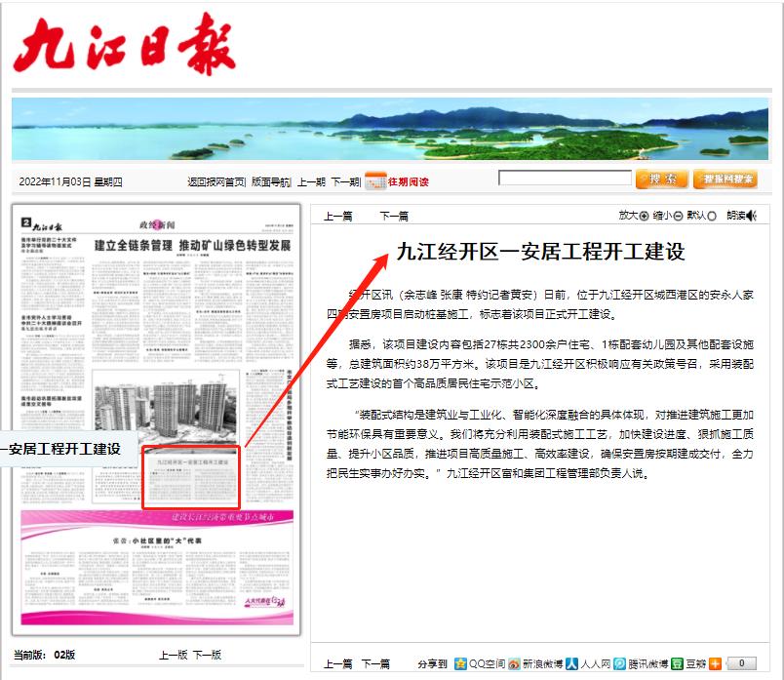784x680 pixels.
Task: Share via 腾讯微博 icon
Action: pyautogui.click(x=619, y=663)
